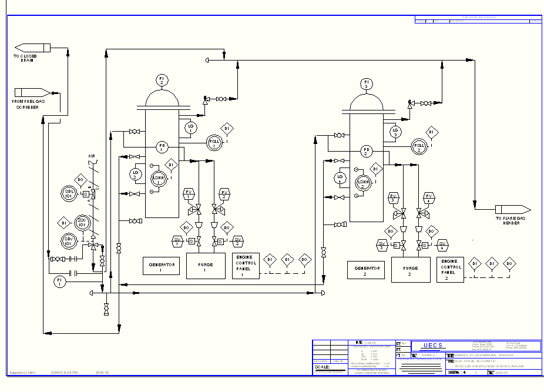Select the PGLL 1 instrument bubble
Screen dimensions: 544x392
point(214,142)
